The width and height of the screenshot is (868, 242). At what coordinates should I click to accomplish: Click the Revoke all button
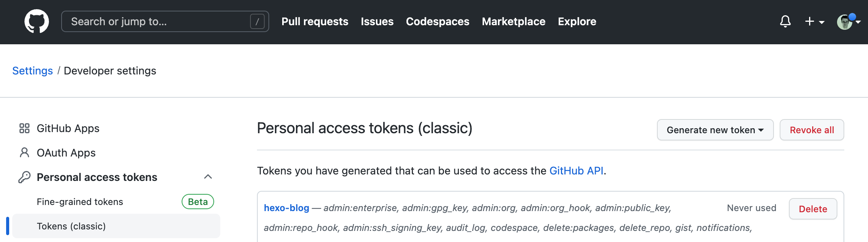pyautogui.click(x=812, y=130)
